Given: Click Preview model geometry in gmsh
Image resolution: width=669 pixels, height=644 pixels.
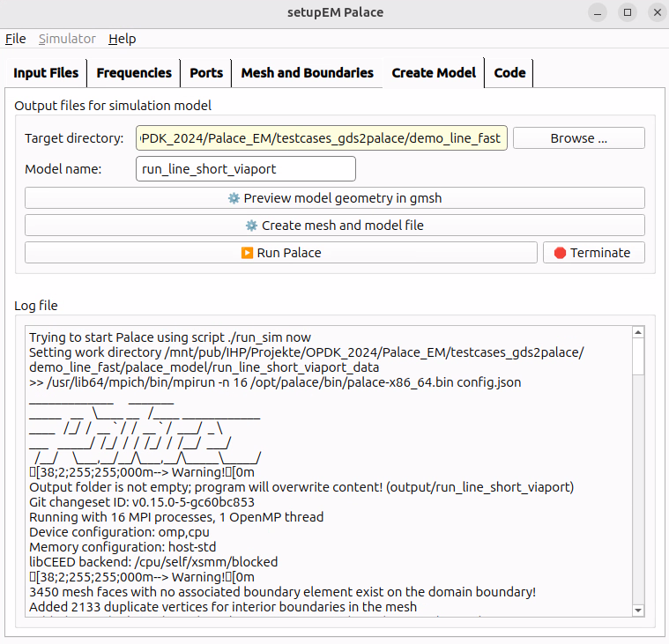Looking at the screenshot, I should pyautogui.click(x=335, y=198).
